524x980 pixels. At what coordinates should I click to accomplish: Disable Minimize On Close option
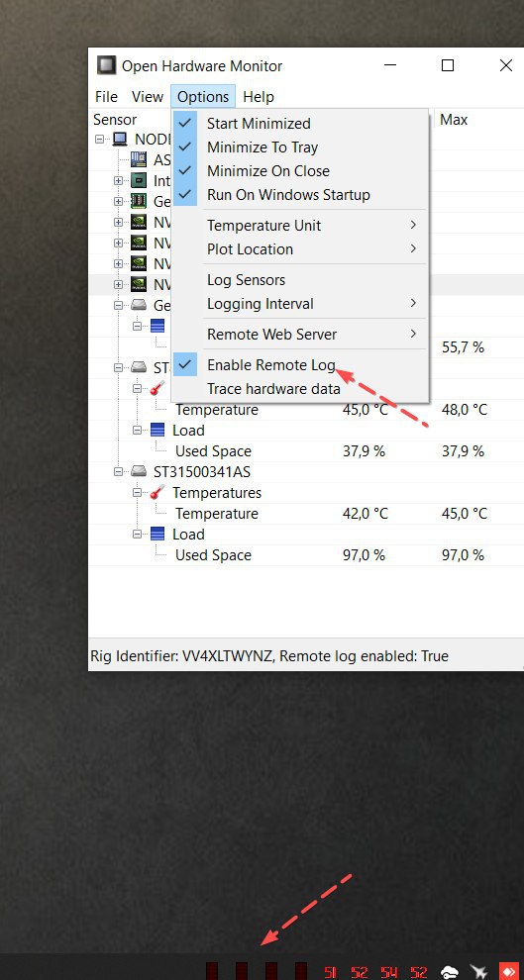(x=300, y=170)
